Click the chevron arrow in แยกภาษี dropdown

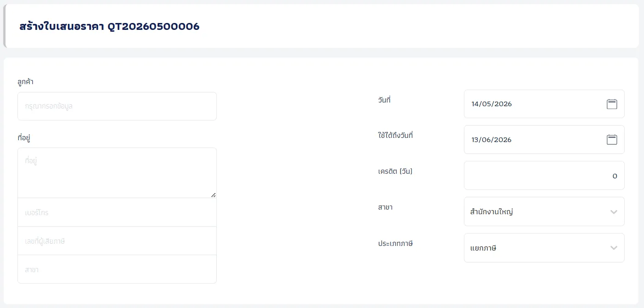pyautogui.click(x=614, y=248)
